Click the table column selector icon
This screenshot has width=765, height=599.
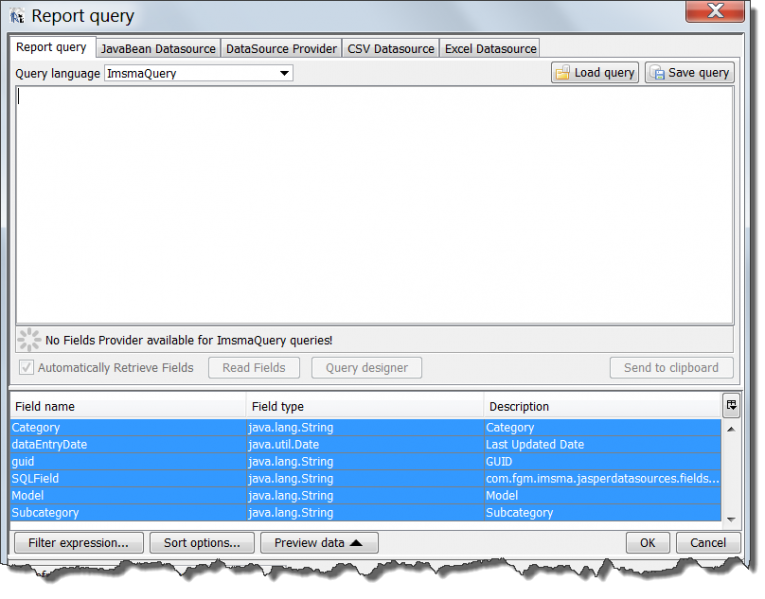[732, 405]
